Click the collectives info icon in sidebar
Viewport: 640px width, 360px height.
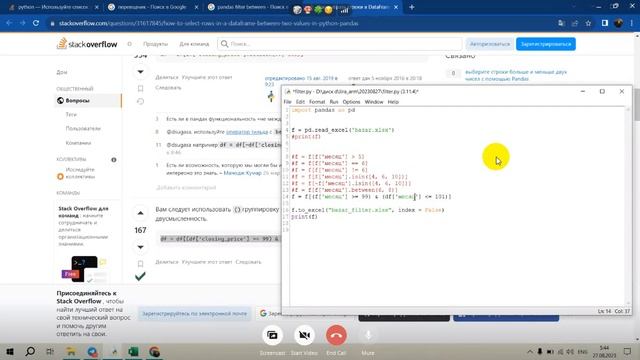point(114,160)
